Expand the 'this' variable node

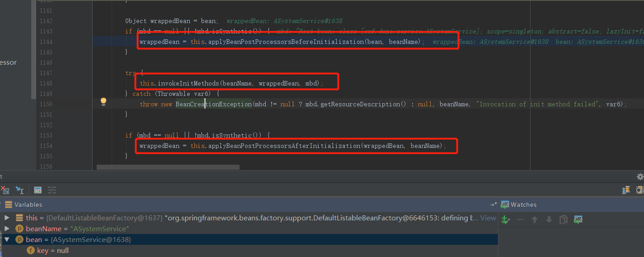[x=7, y=218]
